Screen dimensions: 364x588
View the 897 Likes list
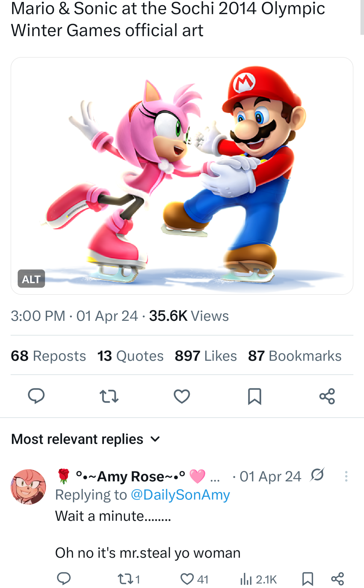coord(206,356)
